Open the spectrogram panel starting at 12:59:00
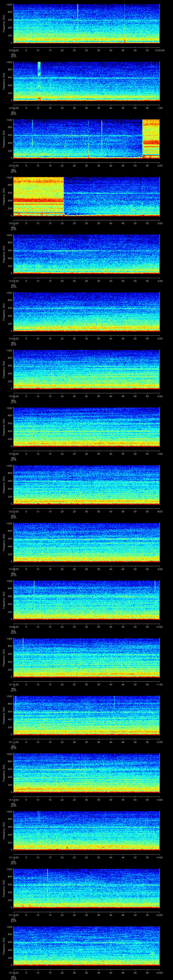 (86, 24)
